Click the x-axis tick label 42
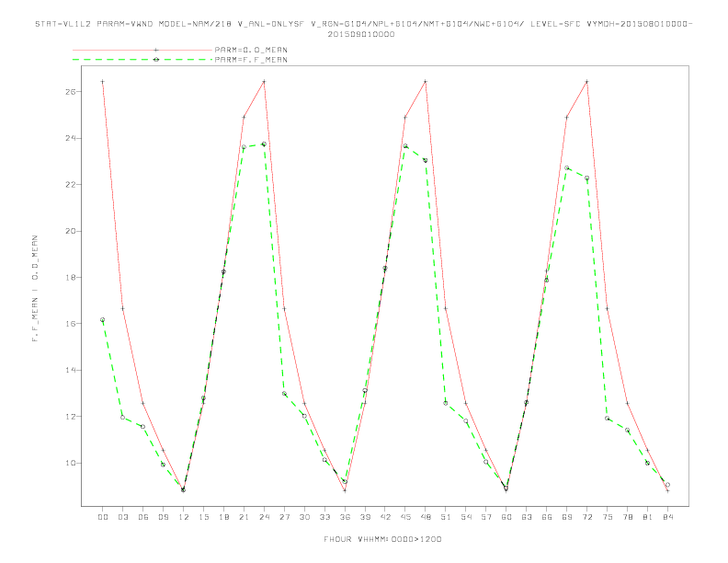 point(385,517)
